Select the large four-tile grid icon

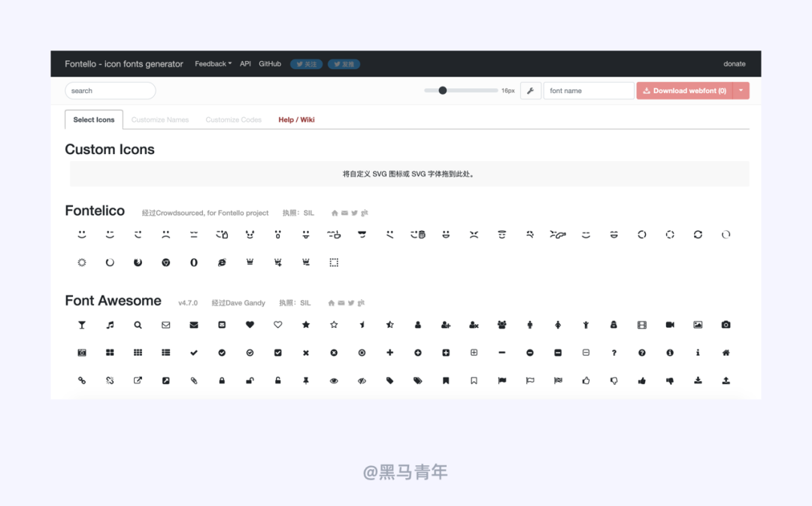coord(110,353)
